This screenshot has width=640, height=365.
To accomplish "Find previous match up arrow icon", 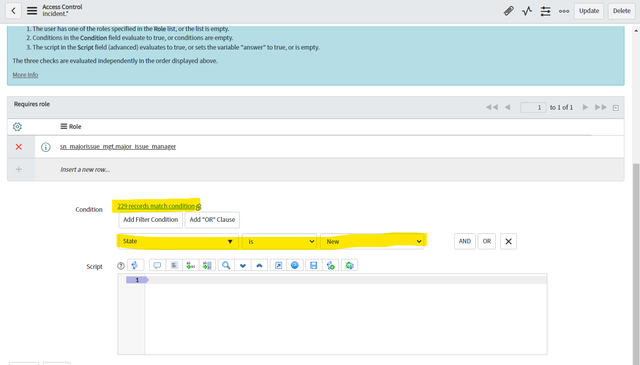I will pyautogui.click(x=259, y=265).
